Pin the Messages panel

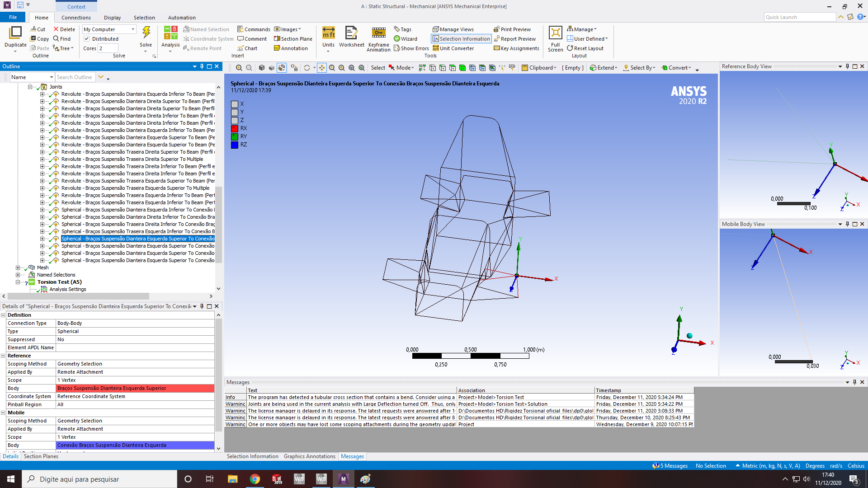[854, 382]
